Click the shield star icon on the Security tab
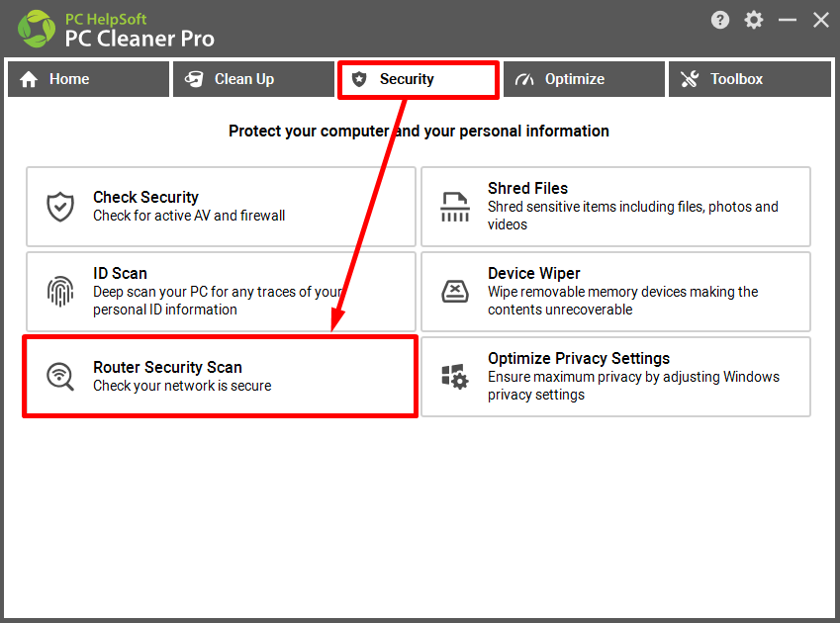 pos(359,79)
